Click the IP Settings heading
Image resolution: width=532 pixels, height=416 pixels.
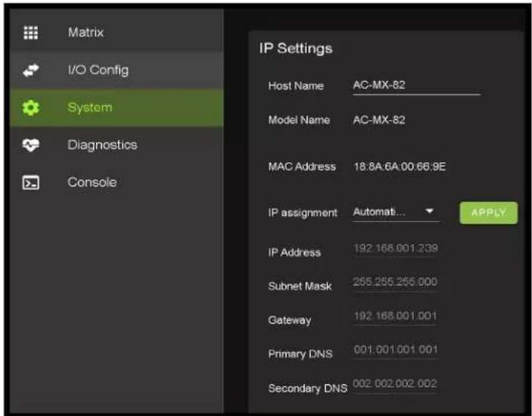pos(296,48)
